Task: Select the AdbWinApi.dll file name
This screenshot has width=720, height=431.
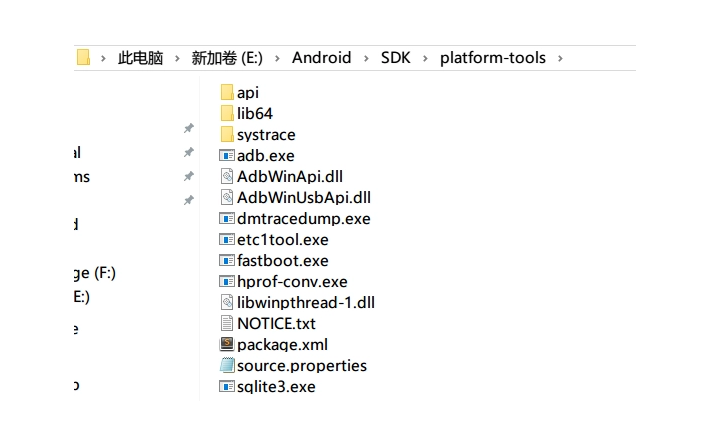Action: [290, 177]
